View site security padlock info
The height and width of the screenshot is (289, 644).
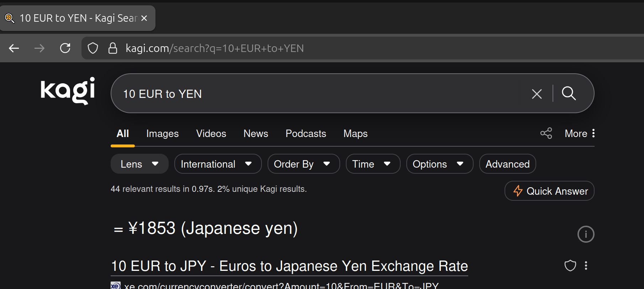coord(113,48)
